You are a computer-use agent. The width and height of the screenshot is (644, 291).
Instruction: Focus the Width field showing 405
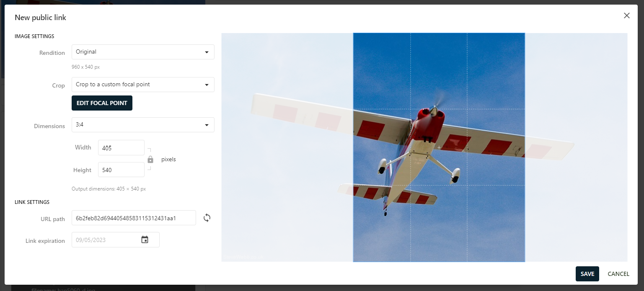coord(121,148)
